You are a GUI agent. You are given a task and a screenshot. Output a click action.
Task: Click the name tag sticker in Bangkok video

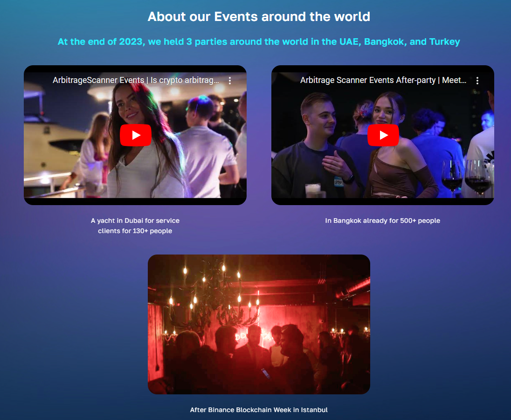coord(338,181)
